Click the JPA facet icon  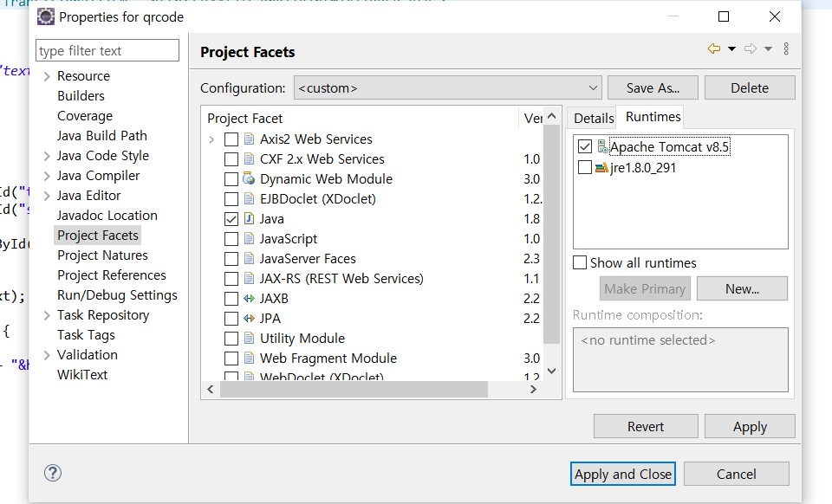point(249,319)
